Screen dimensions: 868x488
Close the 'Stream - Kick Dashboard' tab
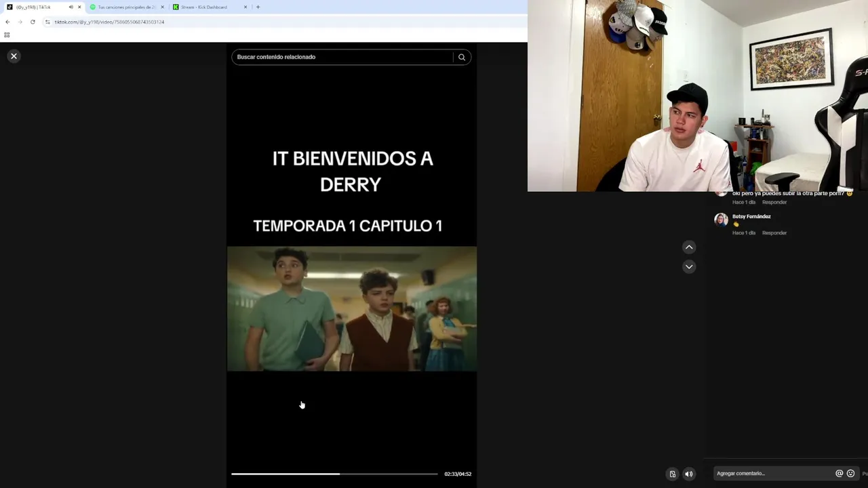click(245, 7)
